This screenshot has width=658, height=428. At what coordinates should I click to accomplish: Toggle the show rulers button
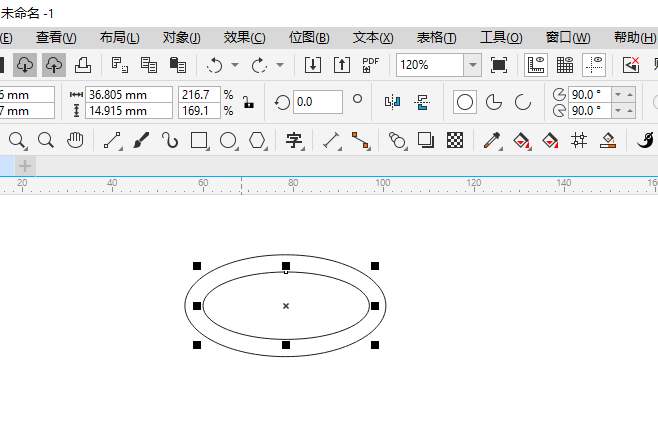pyautogui.click(x=536, y=65)
